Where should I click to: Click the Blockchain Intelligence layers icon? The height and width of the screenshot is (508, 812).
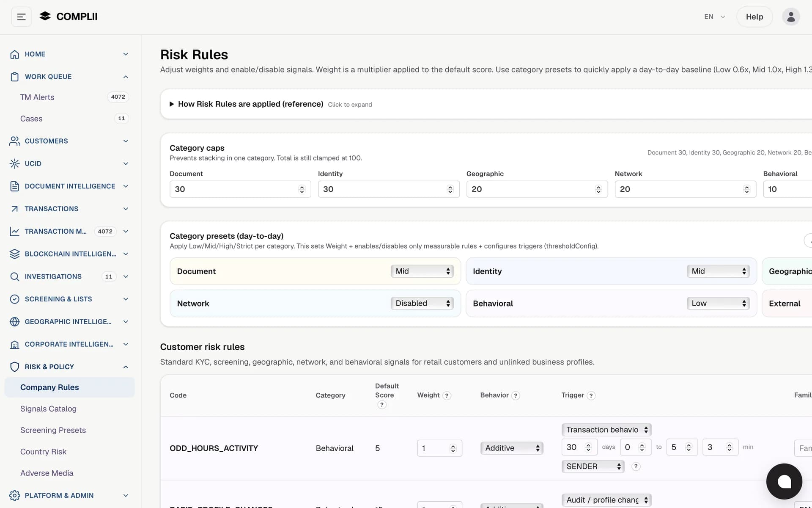15,254
